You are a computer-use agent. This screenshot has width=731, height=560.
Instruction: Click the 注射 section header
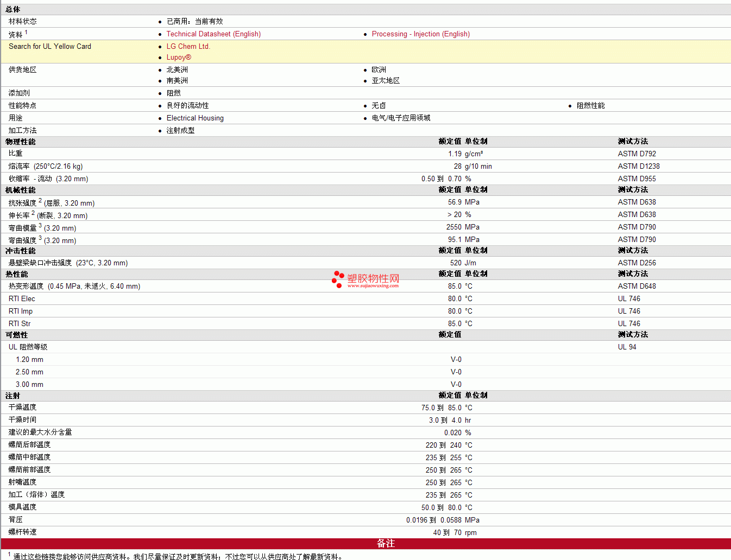click(13, 396)
